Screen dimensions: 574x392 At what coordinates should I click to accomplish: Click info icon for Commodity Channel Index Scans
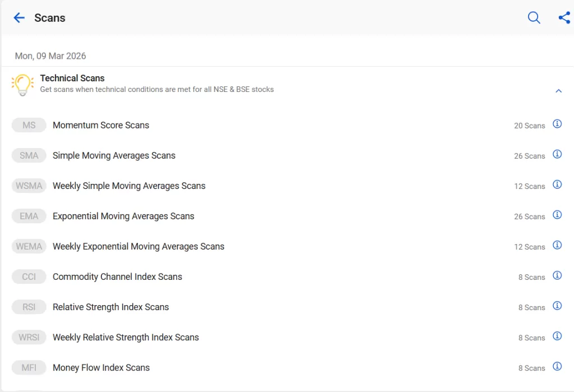click(557, 275)
